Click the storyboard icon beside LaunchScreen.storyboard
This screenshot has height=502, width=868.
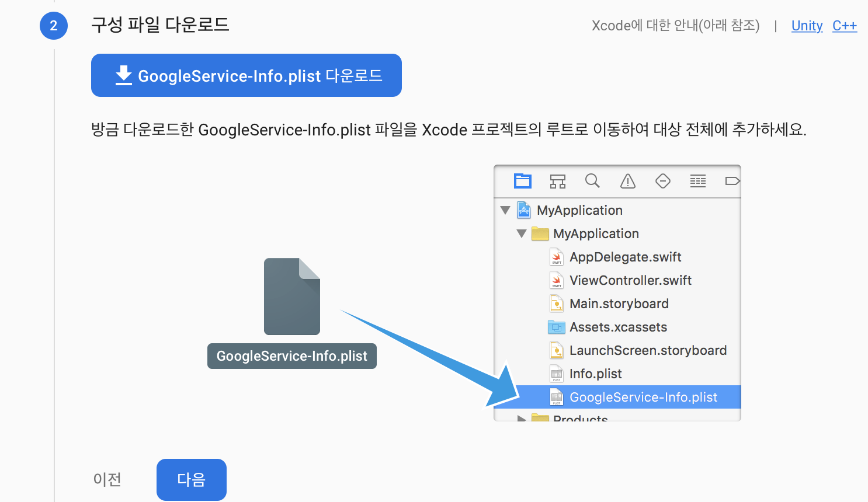pyautogui.click(x=557, y=350)
